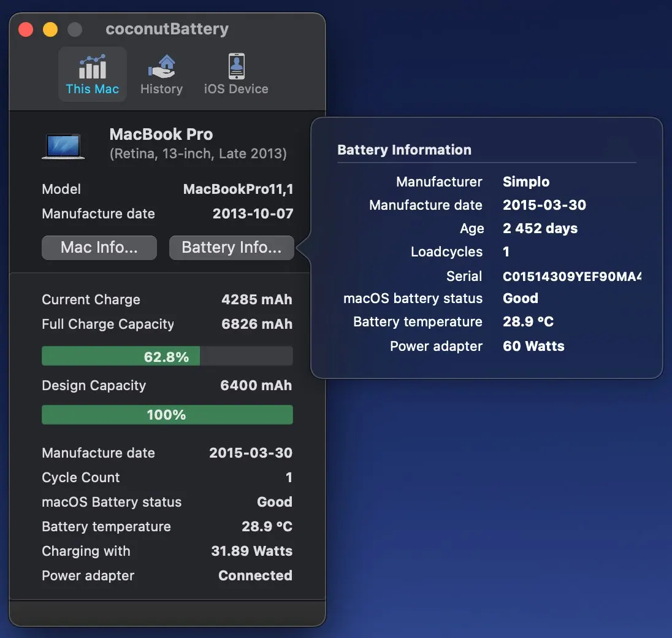Click the 62.8% charge progress bar
Image resolution: width=672 pixels, height=638 pixels.
point(167,356)
